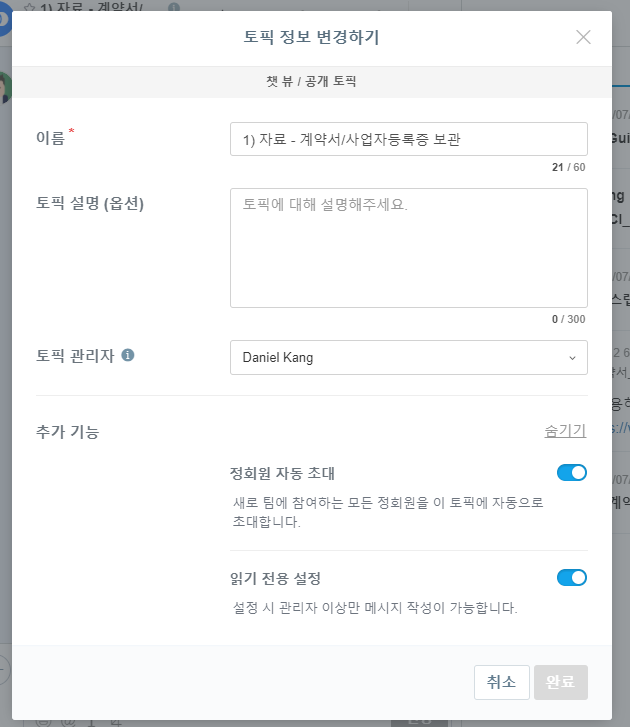Click the partially hidden avatar at left edge

click(x=5, y=88)
